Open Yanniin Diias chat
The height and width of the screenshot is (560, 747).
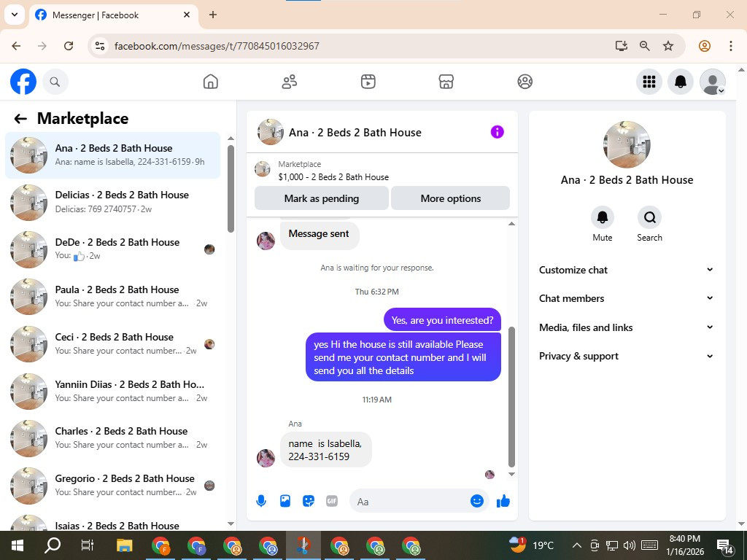[113, 391]
